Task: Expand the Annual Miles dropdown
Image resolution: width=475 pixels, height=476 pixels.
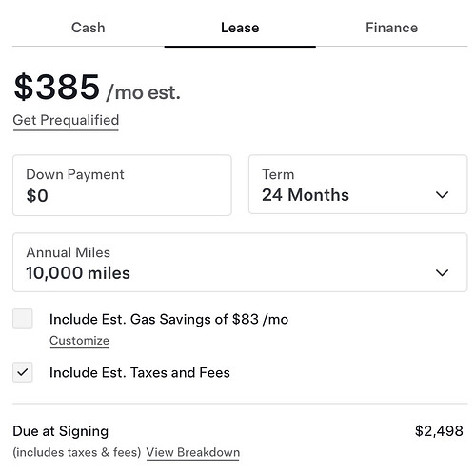Action: coord(240,263)
